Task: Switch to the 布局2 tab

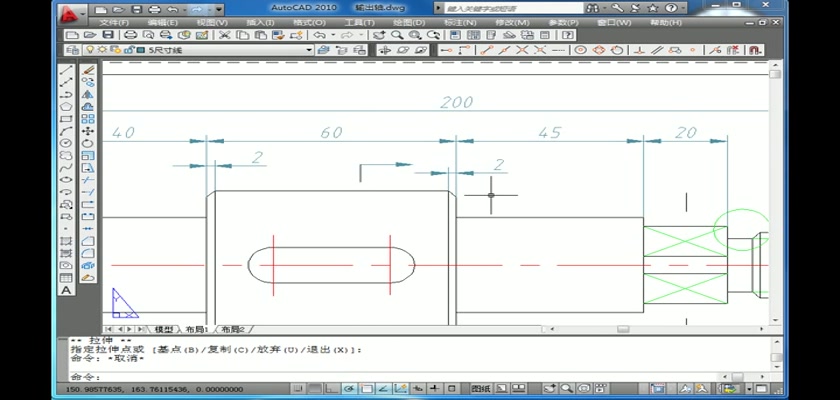Action: (x=232, y=329)
